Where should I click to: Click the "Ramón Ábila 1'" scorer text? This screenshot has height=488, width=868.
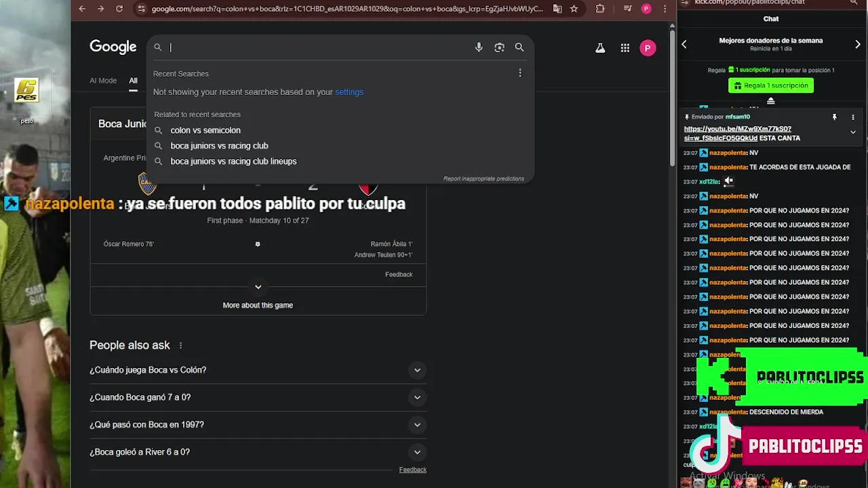391,244
